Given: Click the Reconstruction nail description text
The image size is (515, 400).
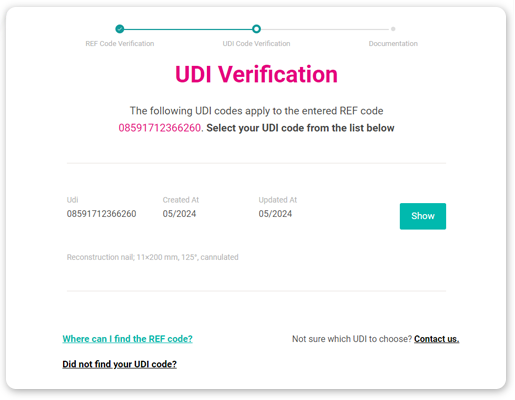Looking at the screenshot, I should pos(153,257).
